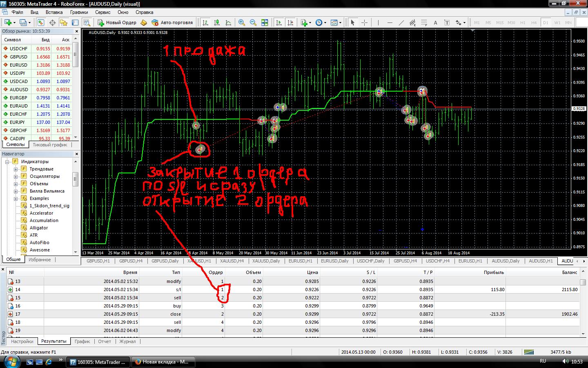Toggle the Strategy Tester icon
Screen dimensions: 588x368
(x=86, y=22)
